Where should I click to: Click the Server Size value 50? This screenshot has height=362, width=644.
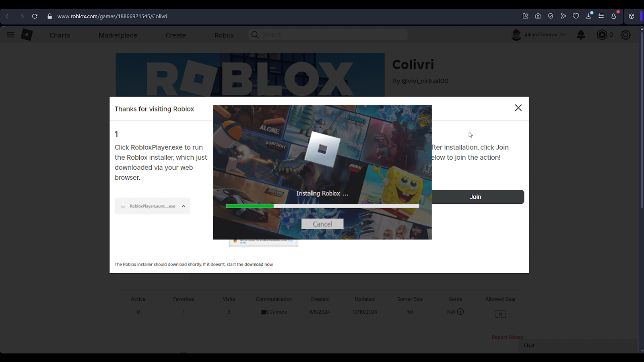click(x=410, y=312)
